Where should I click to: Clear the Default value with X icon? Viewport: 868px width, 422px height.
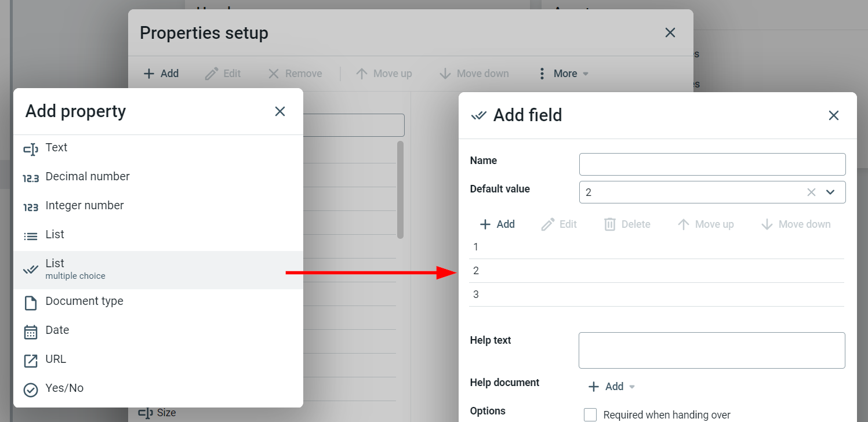pos(811,192)
